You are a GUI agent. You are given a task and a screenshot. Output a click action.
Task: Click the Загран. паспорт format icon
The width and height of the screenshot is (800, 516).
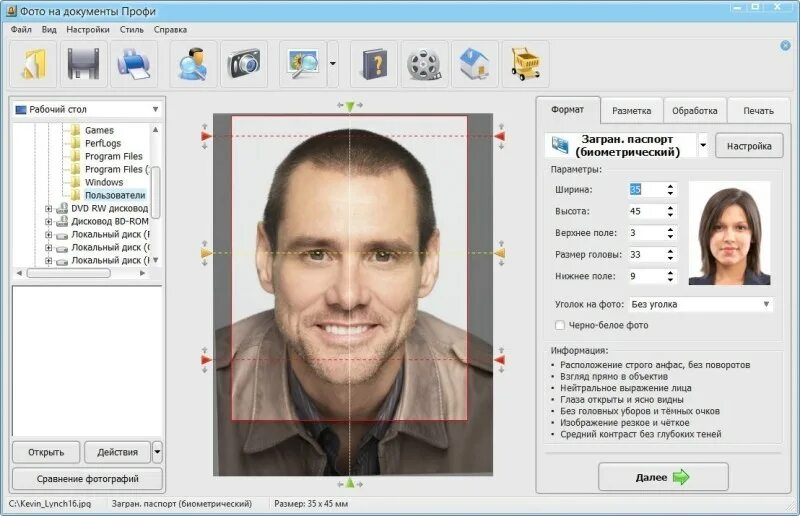(x=560, y=145)
